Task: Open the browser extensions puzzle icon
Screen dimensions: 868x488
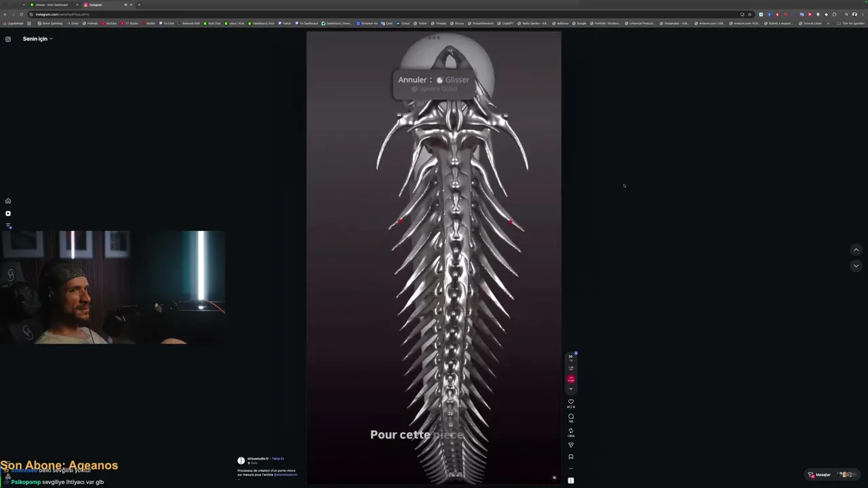Action: point(834,14)
